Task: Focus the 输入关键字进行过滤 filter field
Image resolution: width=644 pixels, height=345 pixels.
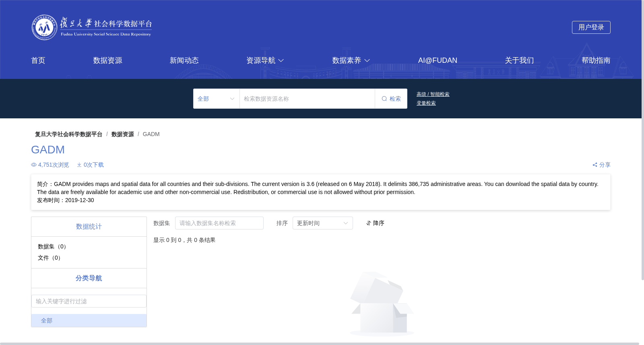Action: point(89,301)
